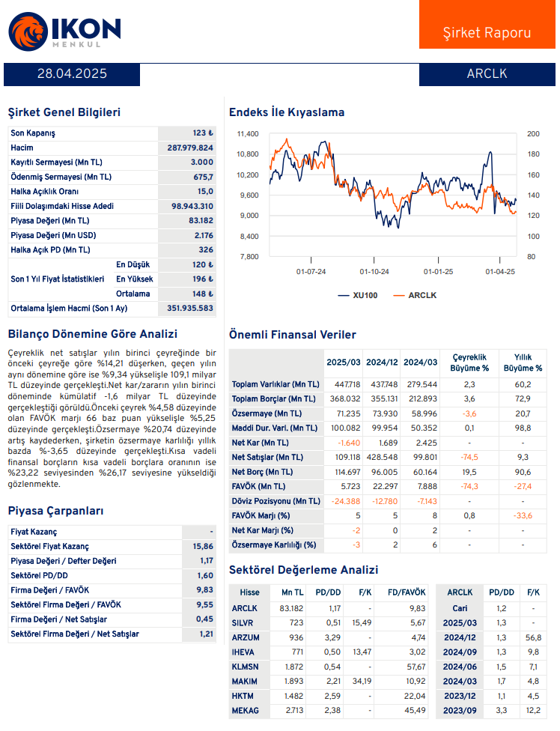Select the ARCLK ticker header box
The image size is (560, 731).
(x=487, y=73)
